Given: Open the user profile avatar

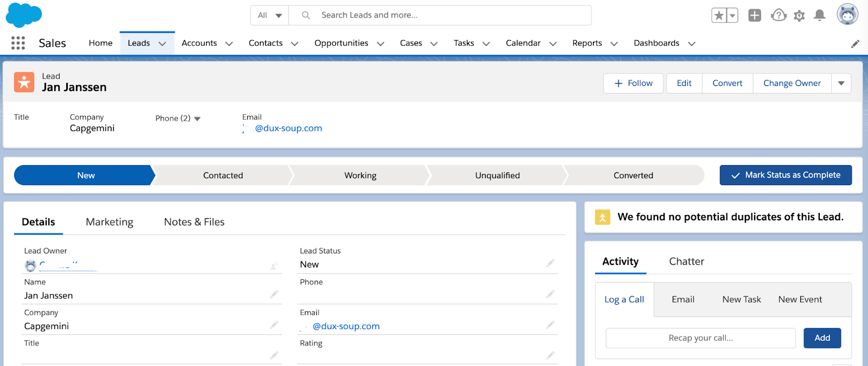Looking at the screenshot, I should click(847, 14).
